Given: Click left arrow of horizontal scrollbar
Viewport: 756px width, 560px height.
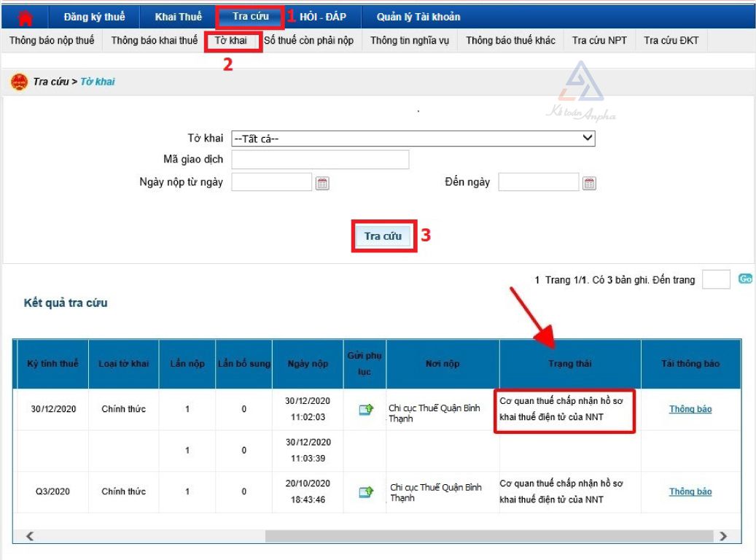Looking at the screenshot, I should [30, 536].
